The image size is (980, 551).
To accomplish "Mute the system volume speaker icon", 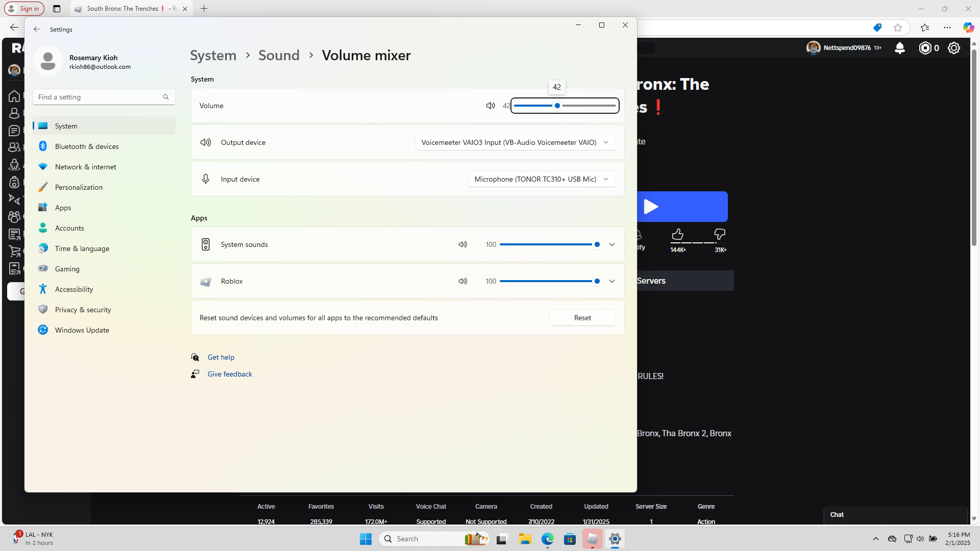I will pos(490,106).
